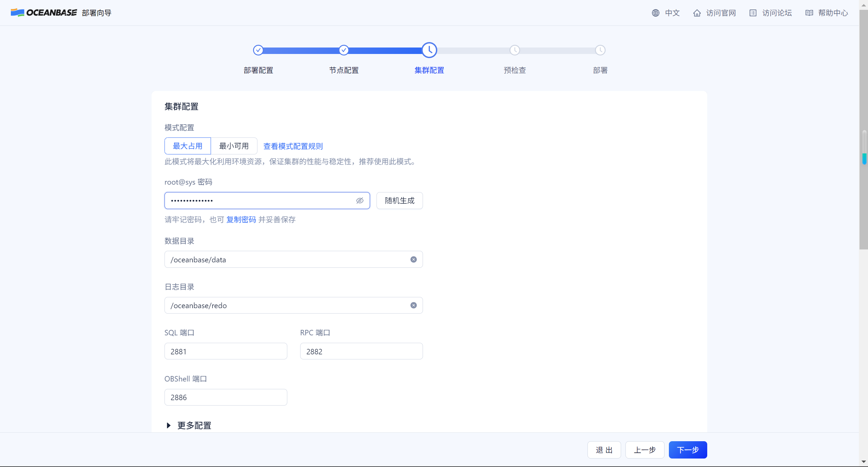Clear the 日志目录 field with X icon
The height and width of the screenshot is (467, 868).
(x=413, y=305)
